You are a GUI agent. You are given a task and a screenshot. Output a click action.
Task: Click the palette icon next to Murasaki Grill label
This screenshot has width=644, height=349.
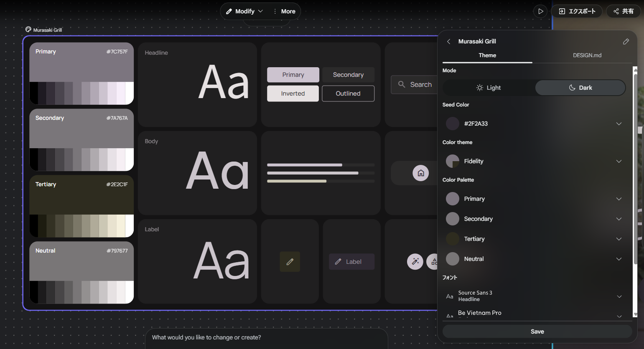coord(28,30)
